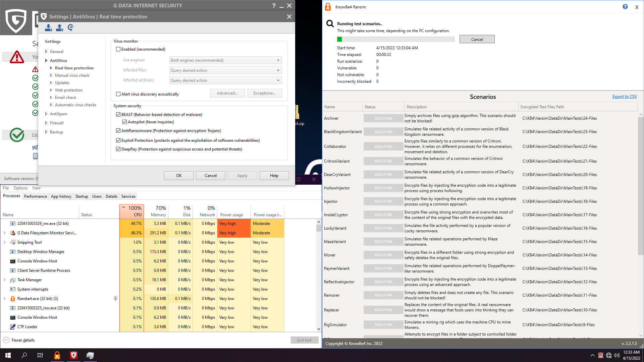This screenshot has width=644, height=362.
Task: Expand the Firewall settings tree node
Action: point(46,123)
